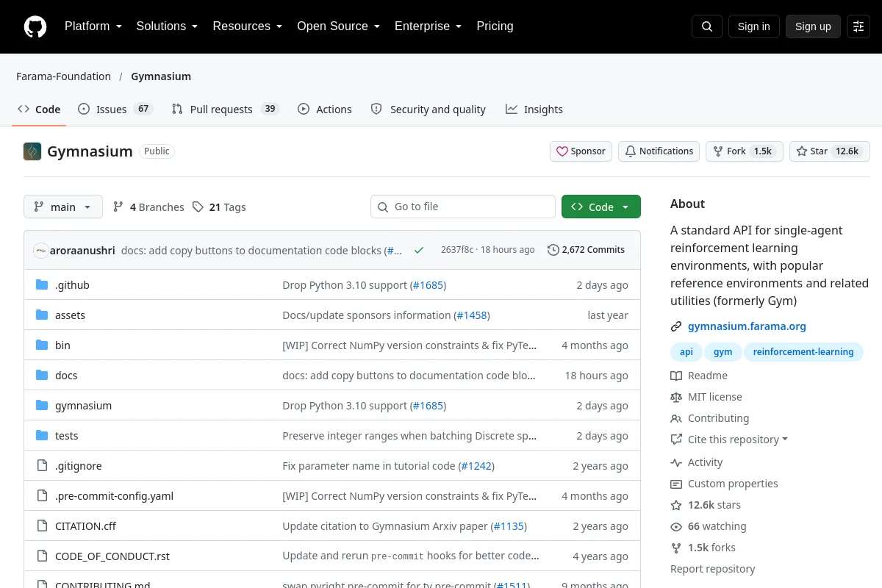
Task: Fork the repository with Fork button
Action: point(745,151)
